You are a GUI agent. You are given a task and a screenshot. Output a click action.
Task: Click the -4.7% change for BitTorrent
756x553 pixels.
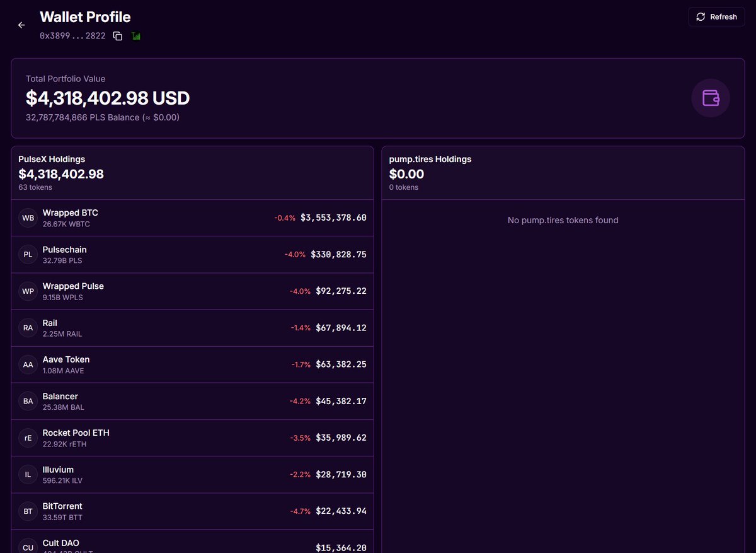pyautogui.click(x=300, y=511)
